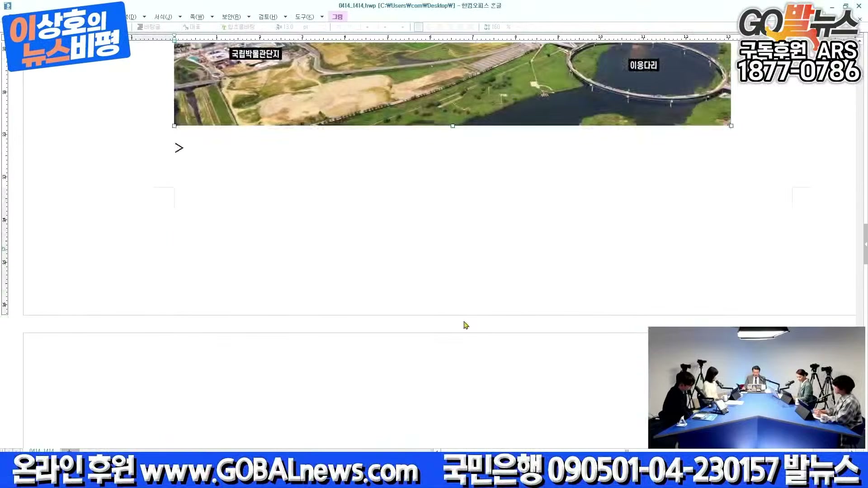The image size is (868, 488).
Task: Select the 0414_1414 document tab
Action: point(42,450)
